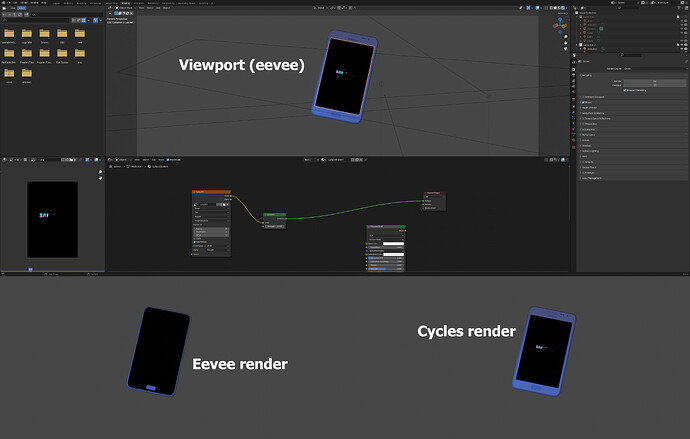Open the Output properties tab
Viewport: 690px width, 439px height.
pos(573,75)
